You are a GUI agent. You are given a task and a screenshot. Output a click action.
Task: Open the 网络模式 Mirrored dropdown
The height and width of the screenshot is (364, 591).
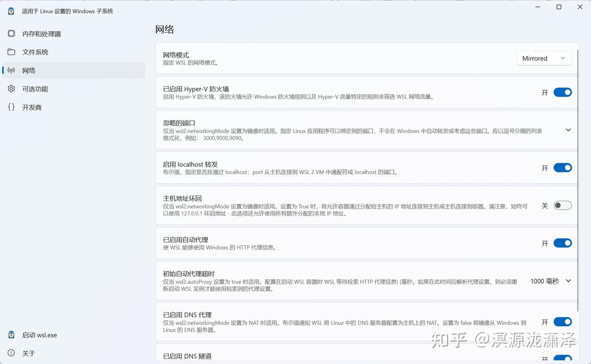point(544,58)
